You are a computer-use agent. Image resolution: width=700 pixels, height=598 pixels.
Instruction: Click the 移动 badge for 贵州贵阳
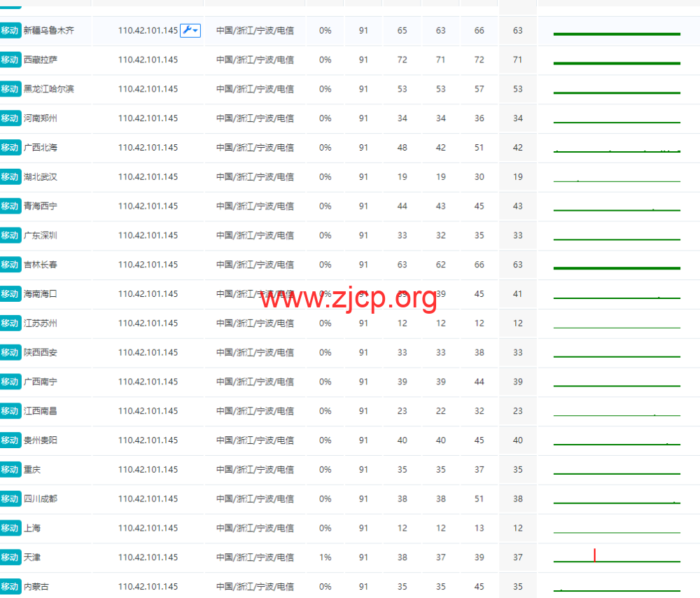pyautogui.click(x=10, y=440)
